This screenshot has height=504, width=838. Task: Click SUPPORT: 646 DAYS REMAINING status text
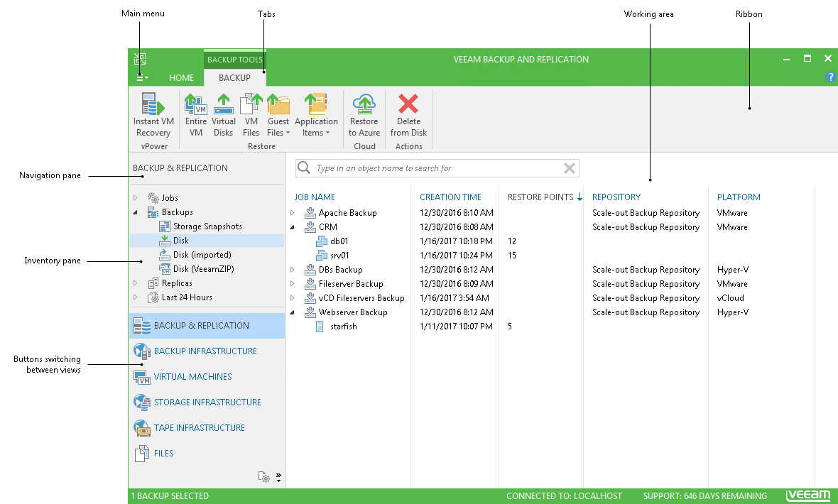705,496
